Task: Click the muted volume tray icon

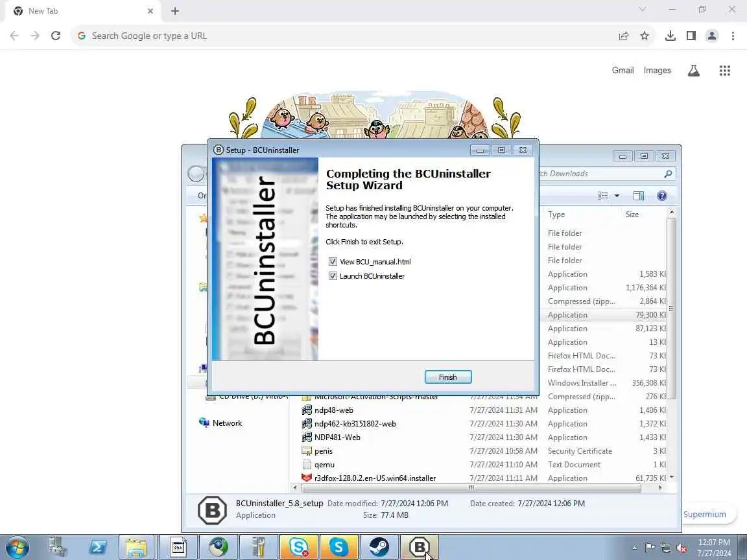Action: (x=682, y=548)
